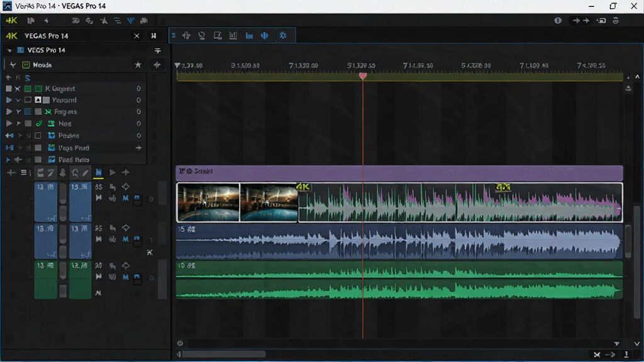Select the refresh-style icon in timeline toolbar
Viewport: 644px width, 362px height.
click(x=202, y=36)
